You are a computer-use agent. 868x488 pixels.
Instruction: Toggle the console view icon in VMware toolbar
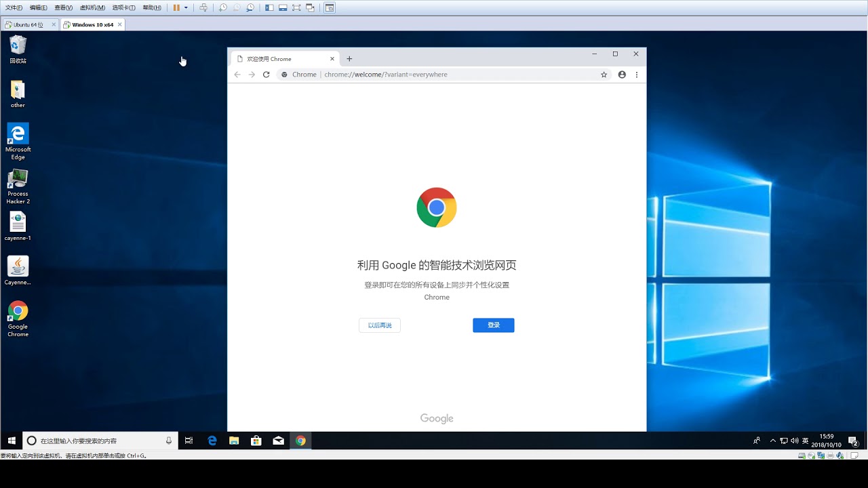330,7
